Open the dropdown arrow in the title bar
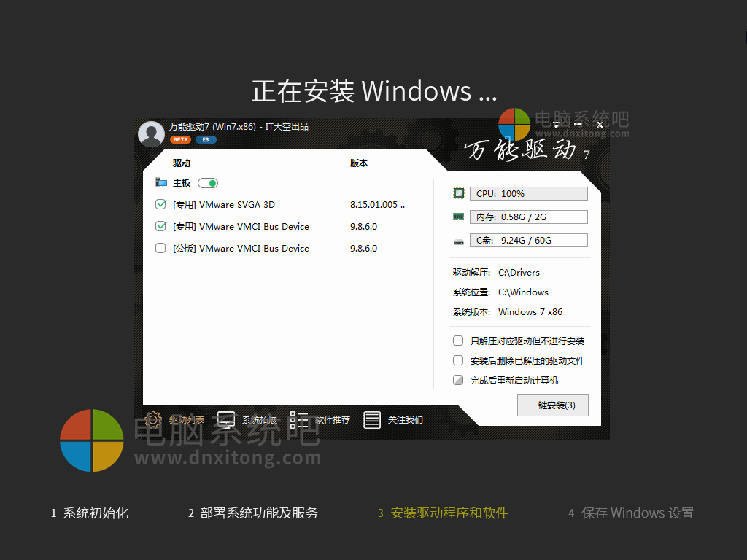This screenshot has width=747, height=560. [556, 125]
